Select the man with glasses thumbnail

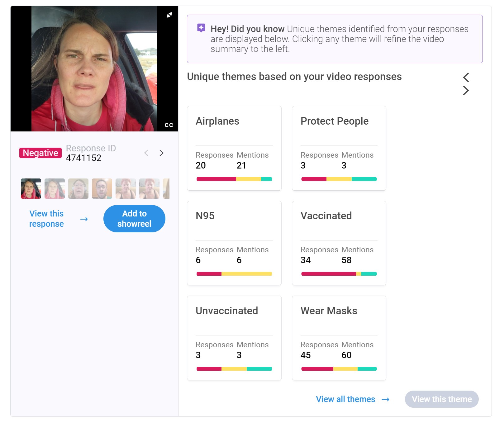point(102,188)
